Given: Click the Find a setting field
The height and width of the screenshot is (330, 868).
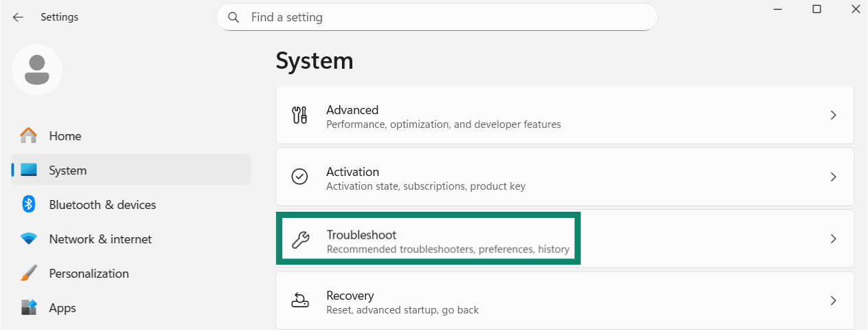Looking at the screenshot, I should point(437,17).
